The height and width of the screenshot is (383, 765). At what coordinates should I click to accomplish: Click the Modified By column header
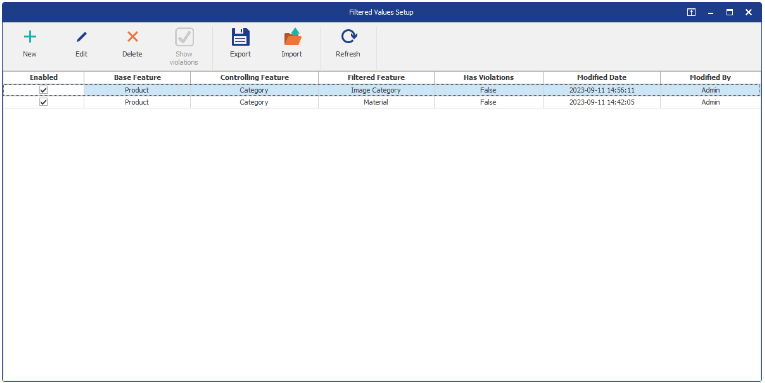(710, 78)
